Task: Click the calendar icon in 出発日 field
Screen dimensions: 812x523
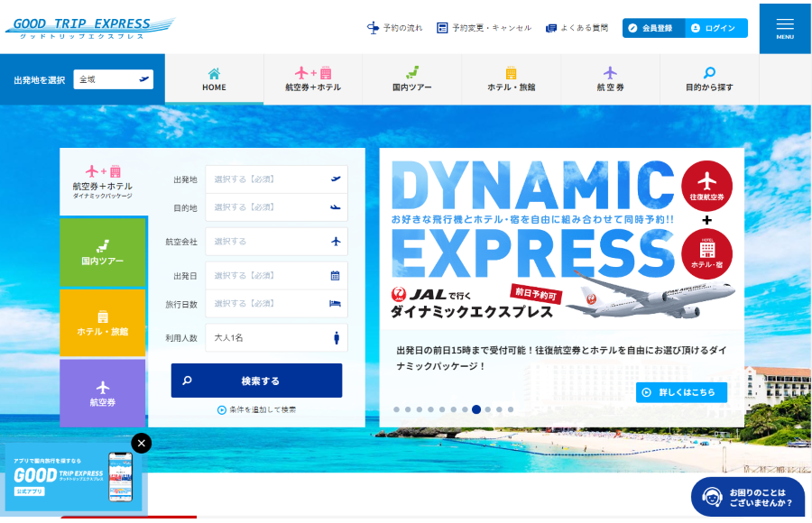Action: 335,276
